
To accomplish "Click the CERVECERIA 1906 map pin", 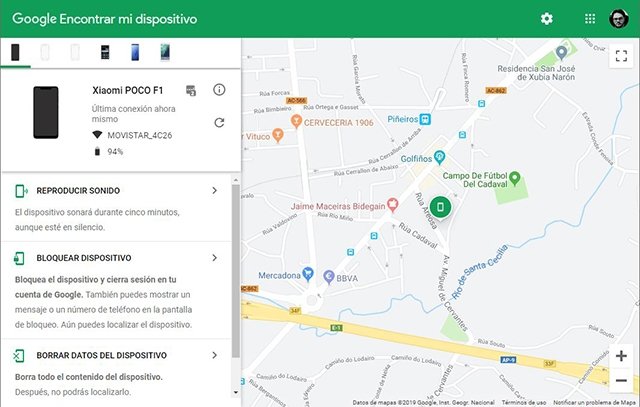I will point(296,121).
